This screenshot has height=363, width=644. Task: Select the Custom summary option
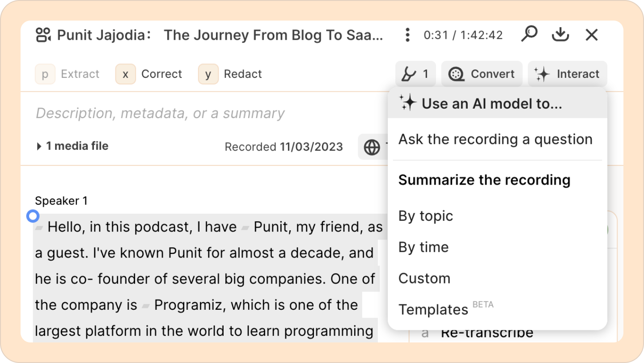[424, 279]
